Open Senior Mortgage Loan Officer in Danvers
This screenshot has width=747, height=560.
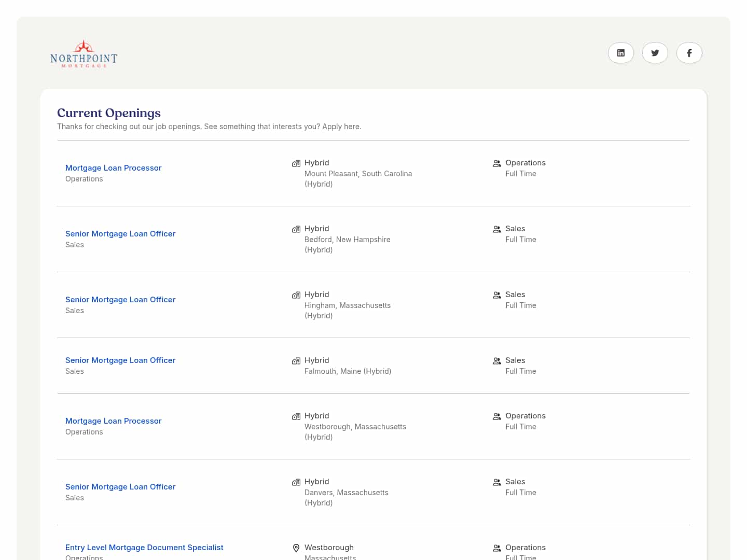click(120, 487)
